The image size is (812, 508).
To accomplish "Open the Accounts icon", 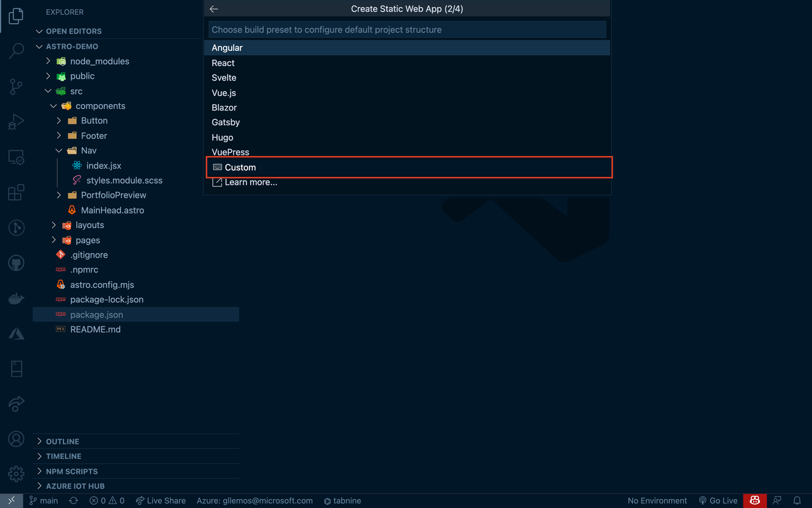I will click(16, 439).
